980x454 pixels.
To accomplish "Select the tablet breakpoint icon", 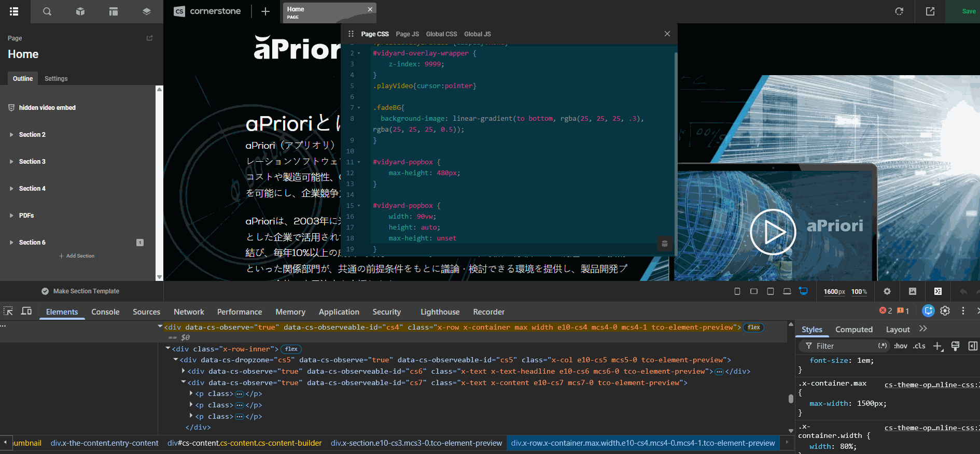I will pyautogui.click(x=771, y=291).
